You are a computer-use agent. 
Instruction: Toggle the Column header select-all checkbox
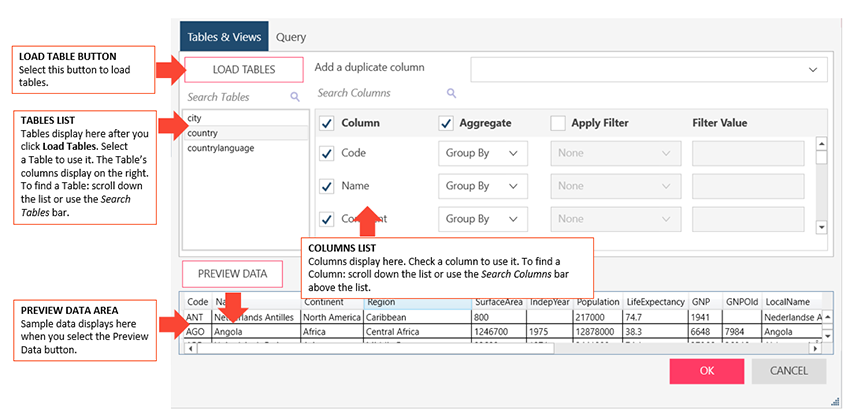tap(327, 123)
